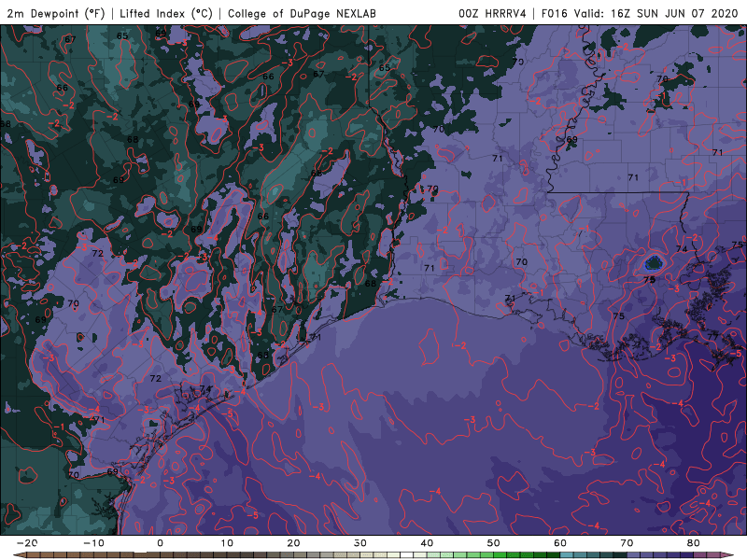Click the "2m Dewpoint (°F)" title text
This screenshot has height=560, width=747.
(x=56, y=13)
